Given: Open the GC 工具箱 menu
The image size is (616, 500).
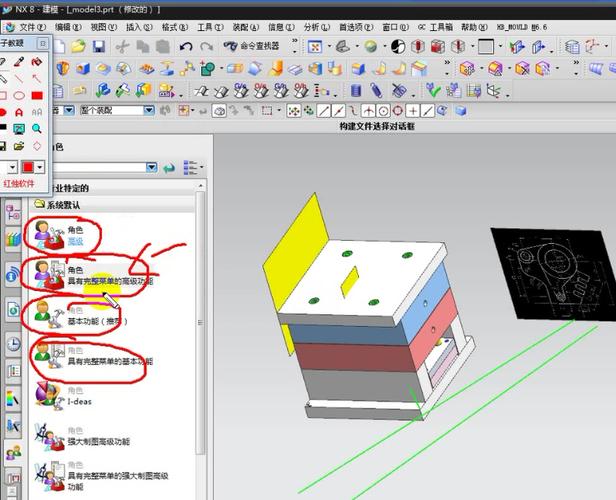Looking at the screenshot, I should pyautogui.click(x=435, y=27).
